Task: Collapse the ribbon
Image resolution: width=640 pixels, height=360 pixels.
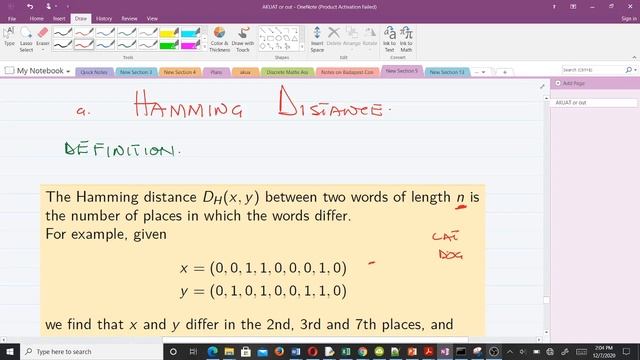Action: 634,57
